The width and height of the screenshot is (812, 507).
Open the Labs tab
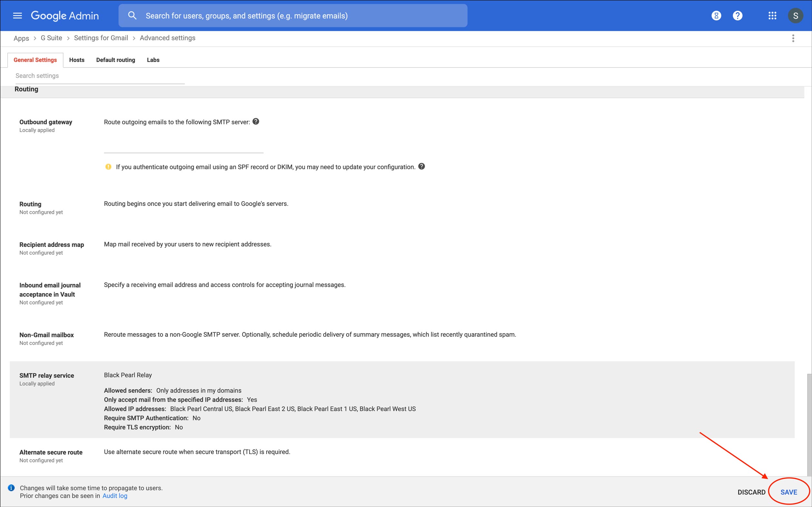click(x=153, y=60)
